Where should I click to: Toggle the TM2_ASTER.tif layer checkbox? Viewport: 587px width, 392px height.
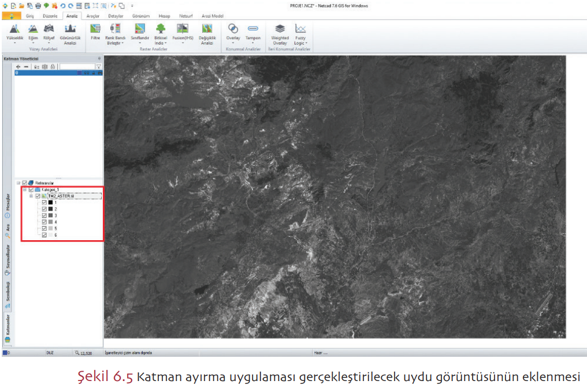[38, 196]
